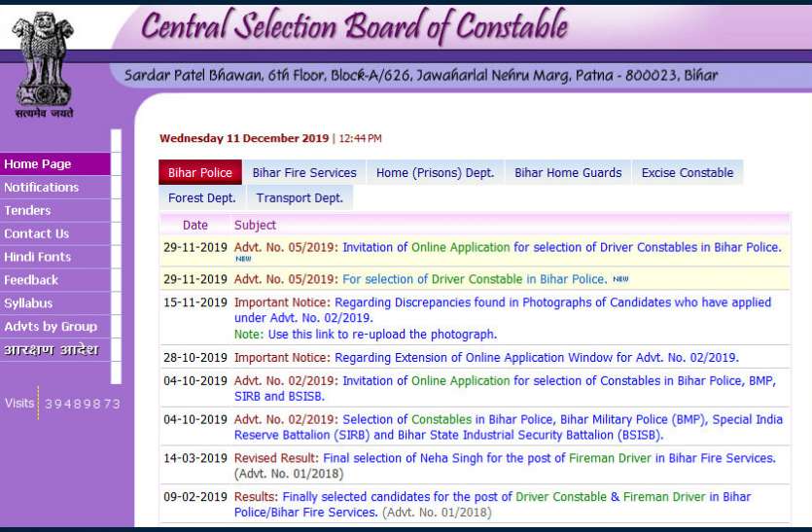
Task: Open the Transport Dept. tab
Action: point(300,197)
